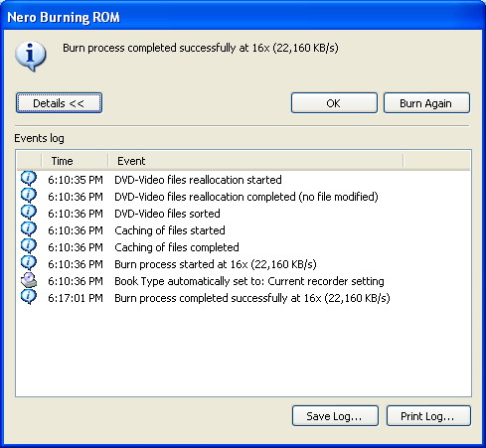Click info icon for 6:17:01 PM entry
486x448 pixels.
(29, 297)
